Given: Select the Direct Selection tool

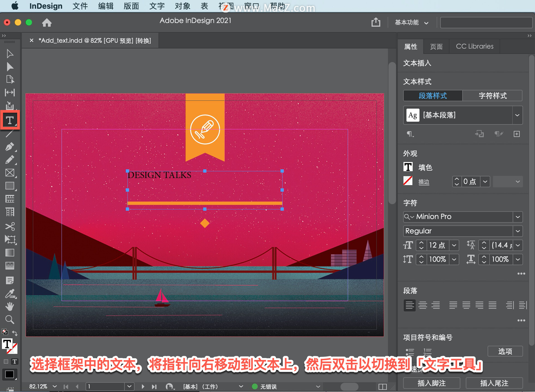Looking at the screenshot, I should 10,67.
